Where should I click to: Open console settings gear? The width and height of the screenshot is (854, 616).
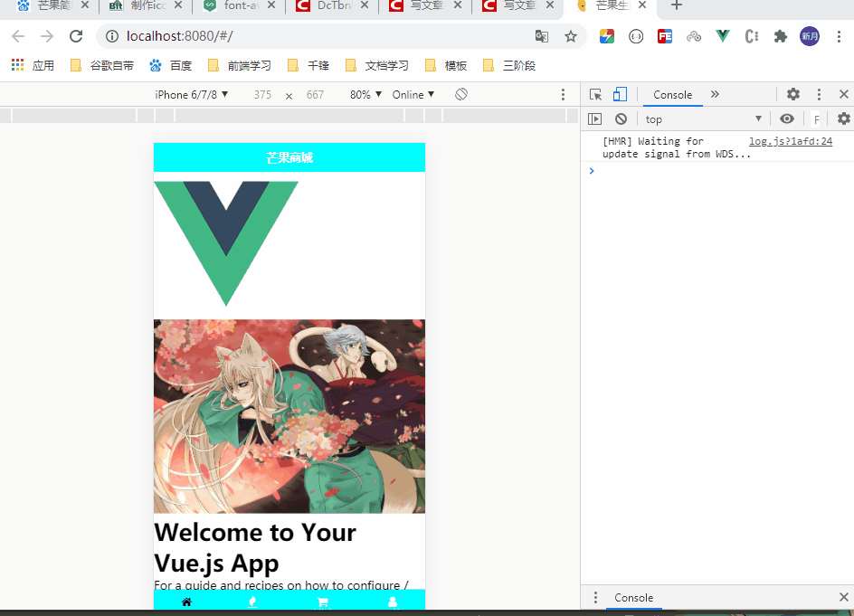(844, 118)
